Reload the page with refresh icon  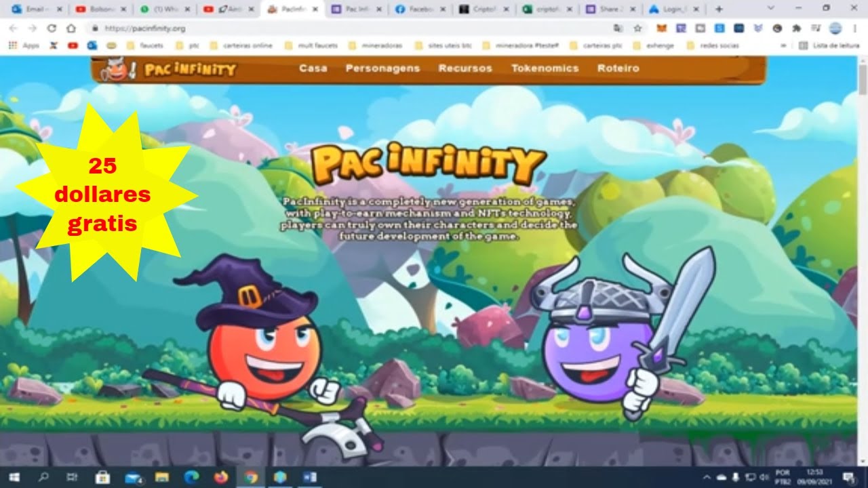tap(52, 28)
